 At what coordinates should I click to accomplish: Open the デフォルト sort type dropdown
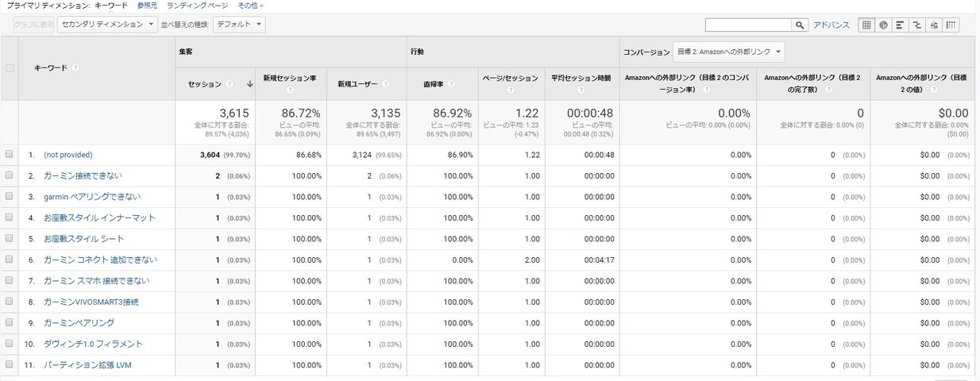[x=239, y=25]
